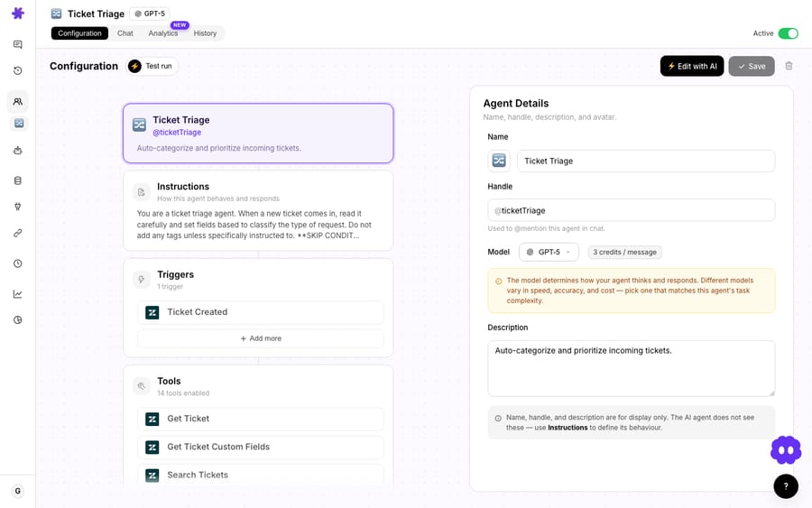The width and height of the screenshot is (812, 508).
Task: Click Edit with AI button
Action: (692, 66)
